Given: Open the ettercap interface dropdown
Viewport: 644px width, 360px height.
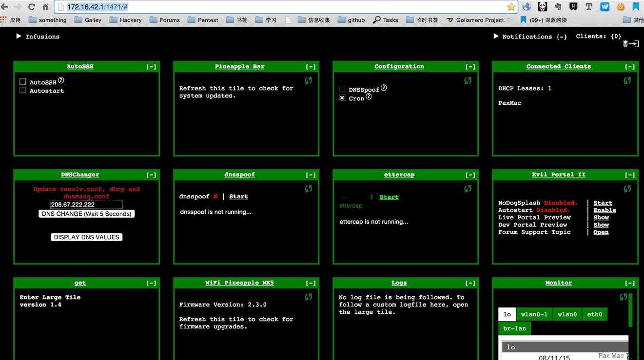Looking at the screenshot, I should (357, 197).
